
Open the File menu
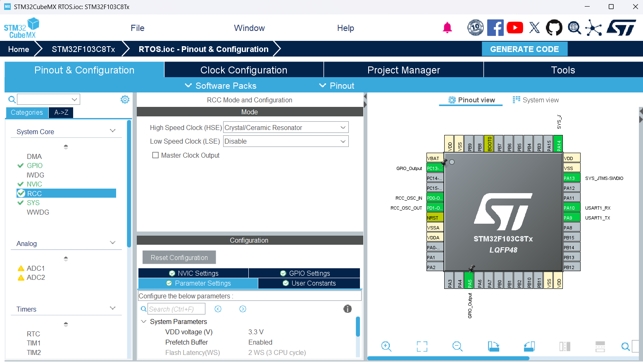[x=138, y=28]
